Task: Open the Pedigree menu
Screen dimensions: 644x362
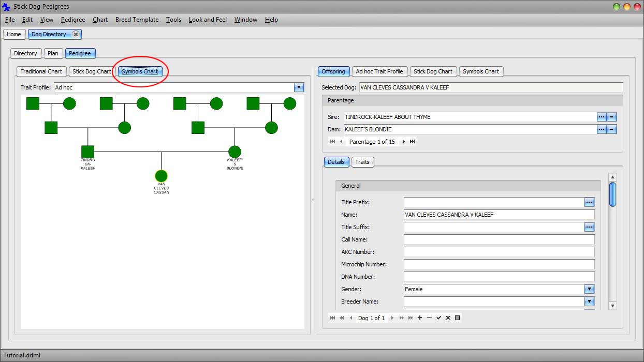Action: (72, 20)
